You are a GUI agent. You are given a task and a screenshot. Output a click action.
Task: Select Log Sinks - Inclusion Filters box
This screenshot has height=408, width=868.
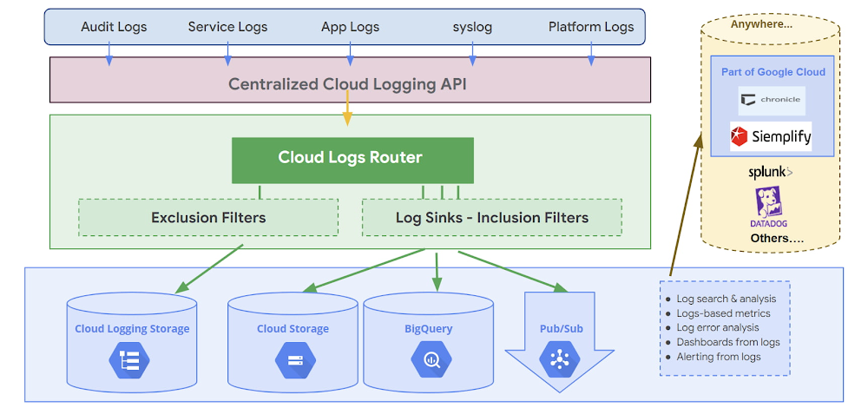point(491,217)
